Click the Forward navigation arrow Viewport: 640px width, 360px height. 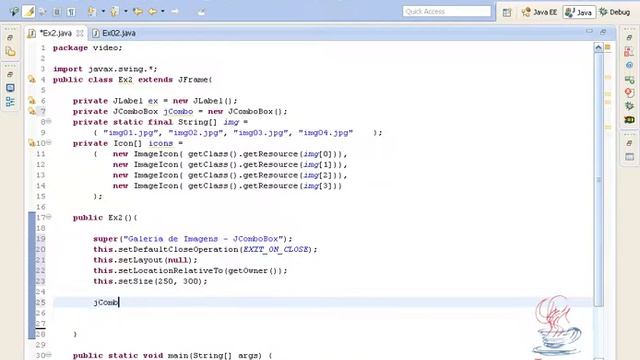click(175, 11)
